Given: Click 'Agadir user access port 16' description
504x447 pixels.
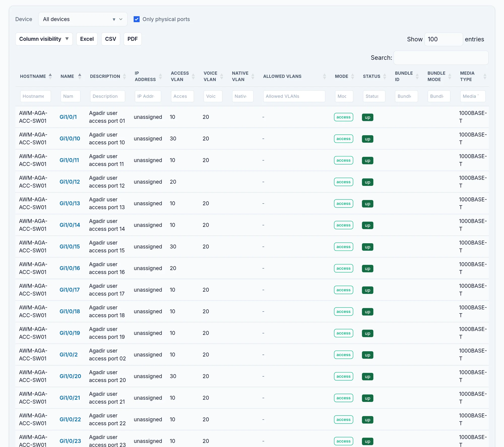Looking at the screenshot, I should [x=107, y=268].
